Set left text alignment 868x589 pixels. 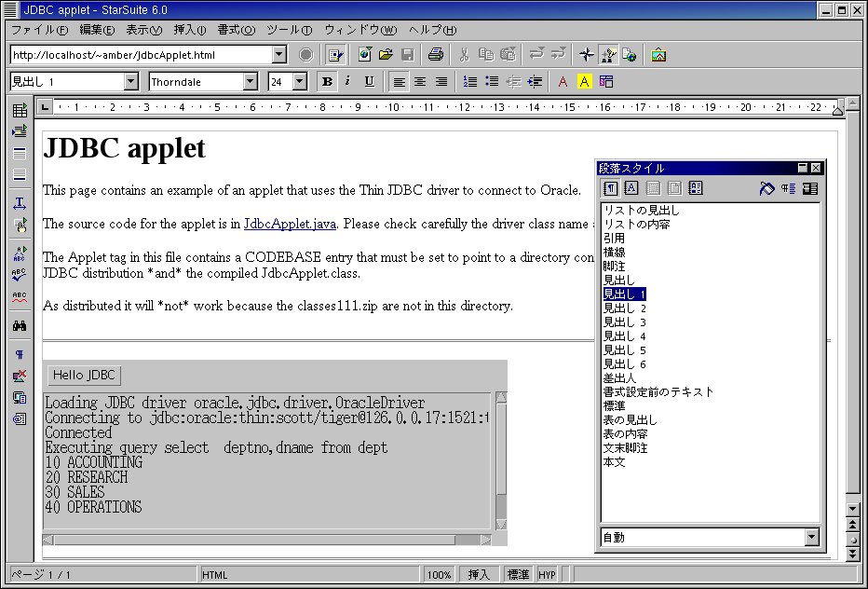tap(399, 82)
